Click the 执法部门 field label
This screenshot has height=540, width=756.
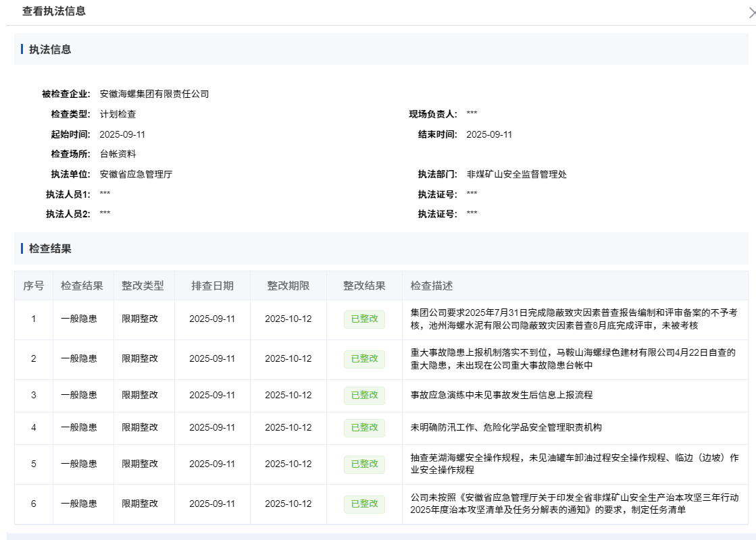[x=437, y=174]
